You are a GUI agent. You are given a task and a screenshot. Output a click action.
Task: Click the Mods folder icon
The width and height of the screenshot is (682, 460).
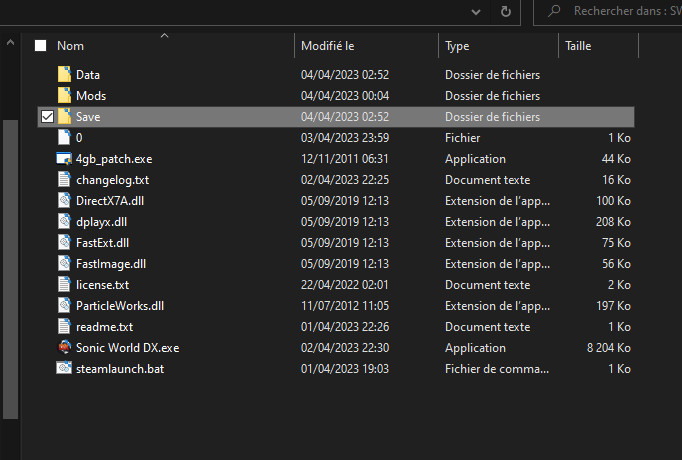point(64,95)
